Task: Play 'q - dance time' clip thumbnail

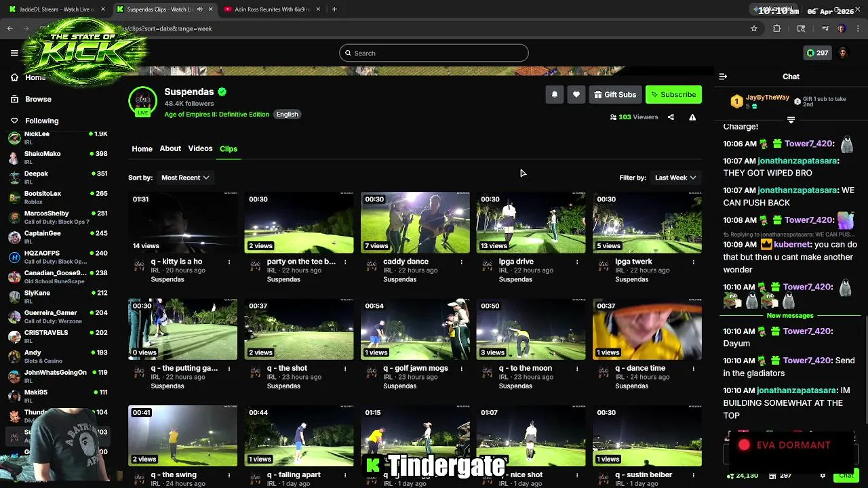Action: [x=647, y=329]
